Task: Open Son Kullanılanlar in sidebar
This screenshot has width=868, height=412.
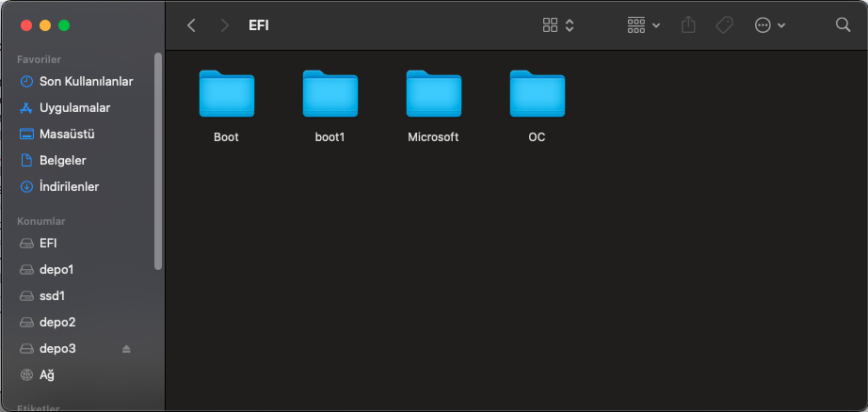Action: 85,81
